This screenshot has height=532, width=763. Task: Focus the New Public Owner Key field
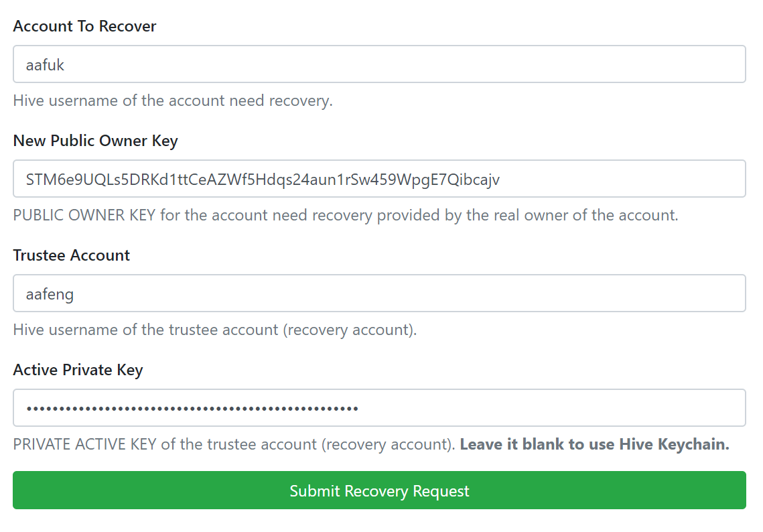pos(379,179)
